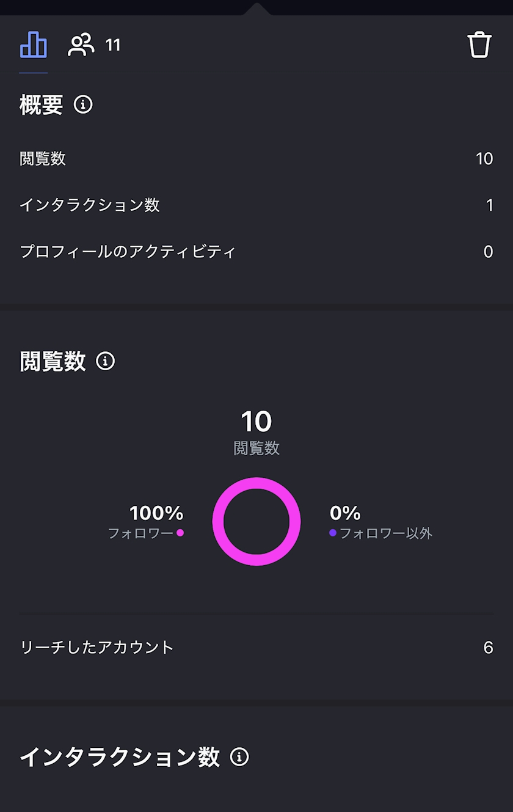Tap the インタラクション数 section heading text
513x812 pixels.
pos(120,757)
